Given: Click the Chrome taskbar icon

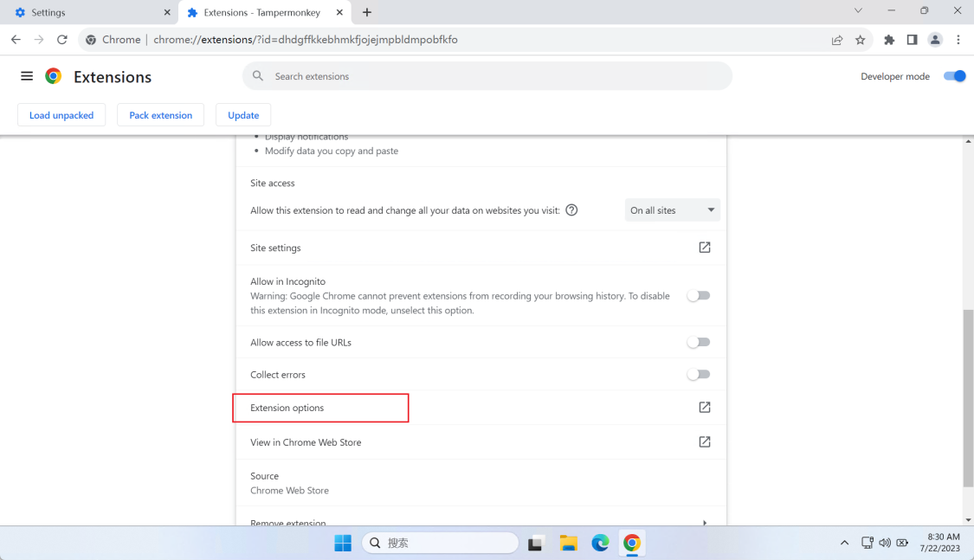Looking at the screenshot, I should click(632, 544).
